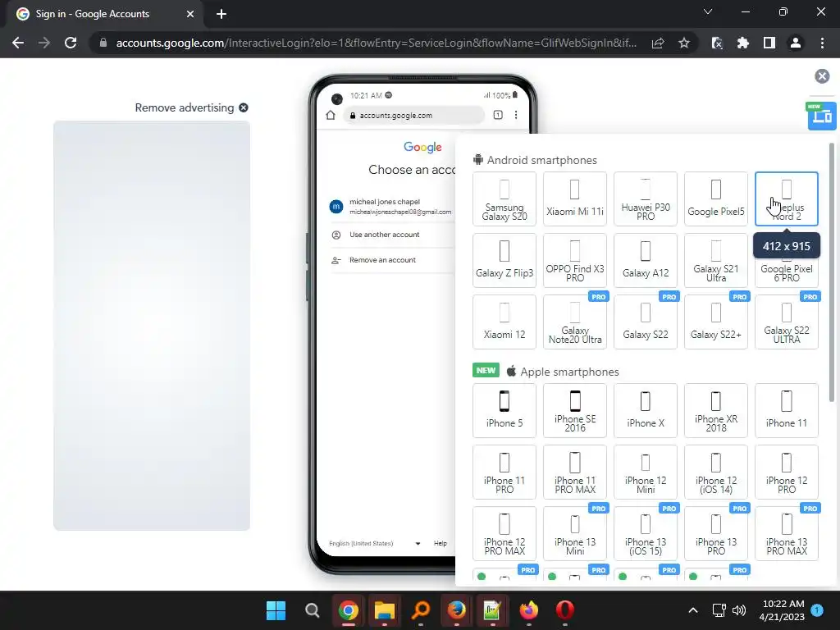The width and height of the screenshot is (840, 630).
Task: Select the OPPO Find X3 PRO device
Action: 575,260
